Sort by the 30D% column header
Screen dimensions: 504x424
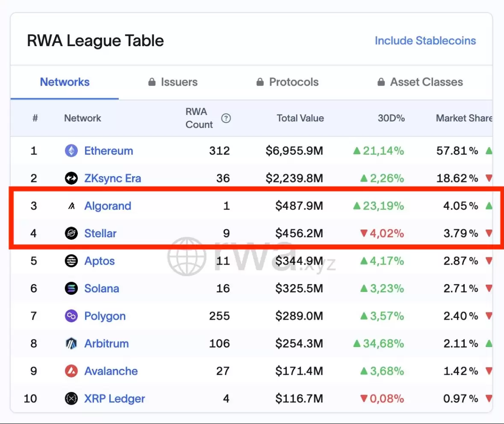(x=391, y=118)
